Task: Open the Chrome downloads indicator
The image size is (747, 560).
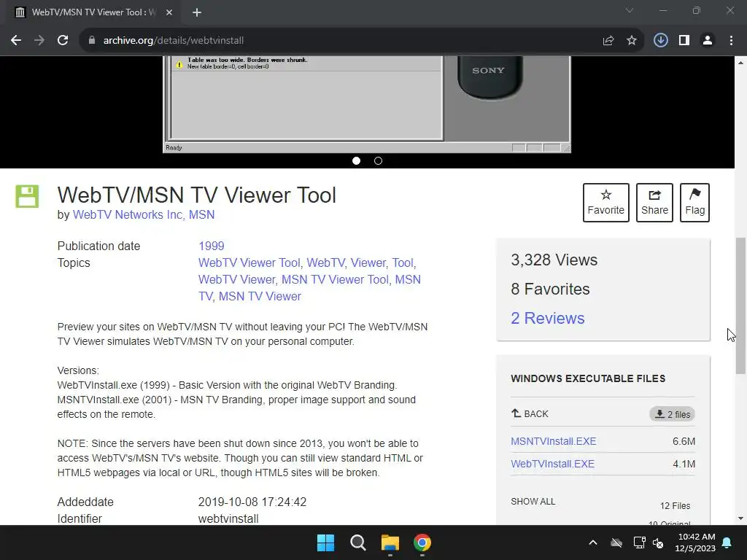Action: pyautogui.click(x=660, y=41)
